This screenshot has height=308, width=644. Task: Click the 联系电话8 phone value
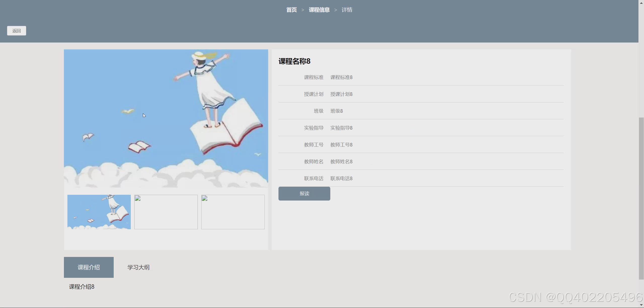point(341,178)
